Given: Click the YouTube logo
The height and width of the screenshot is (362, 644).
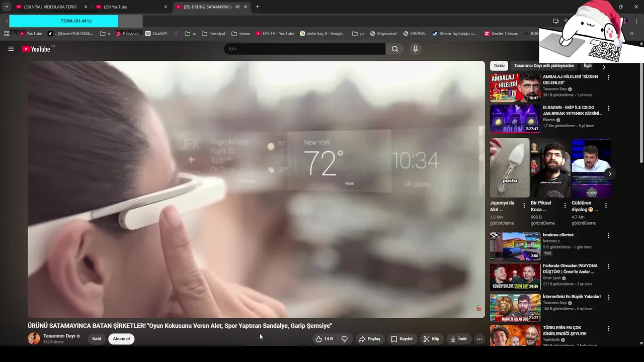Looking at the screenshot, I should tap(37, 49).
